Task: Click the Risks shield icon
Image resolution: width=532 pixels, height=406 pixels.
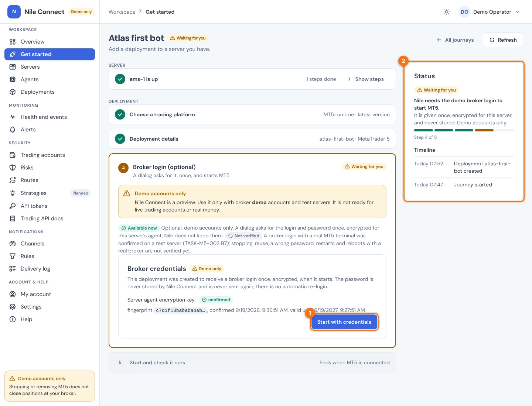Action: (13, 168)
